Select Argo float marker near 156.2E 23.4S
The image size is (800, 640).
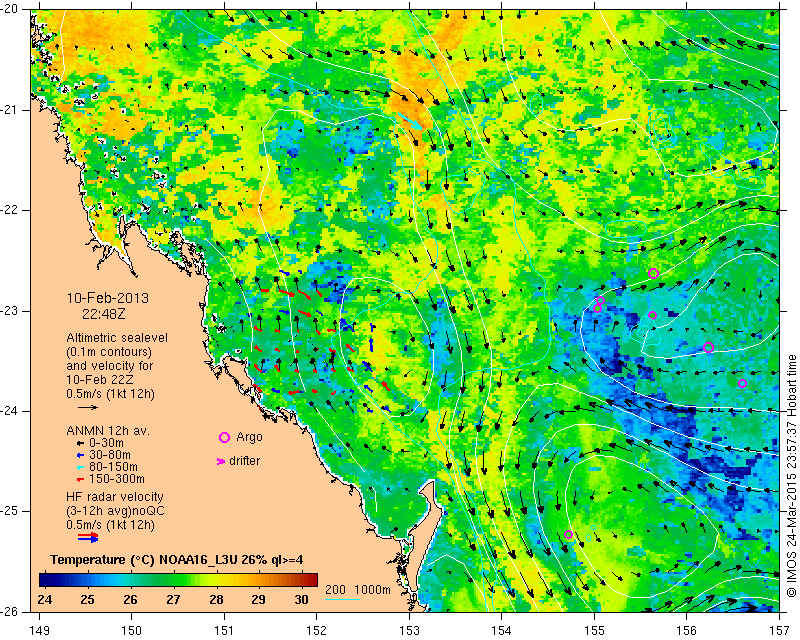(708, 348)
